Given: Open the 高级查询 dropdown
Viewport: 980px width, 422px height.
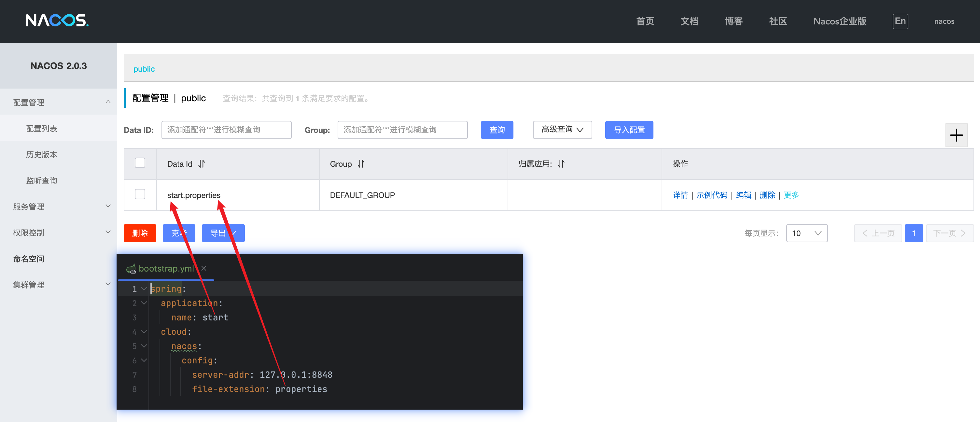Looking at the screenshot, I should click(562, 130).
